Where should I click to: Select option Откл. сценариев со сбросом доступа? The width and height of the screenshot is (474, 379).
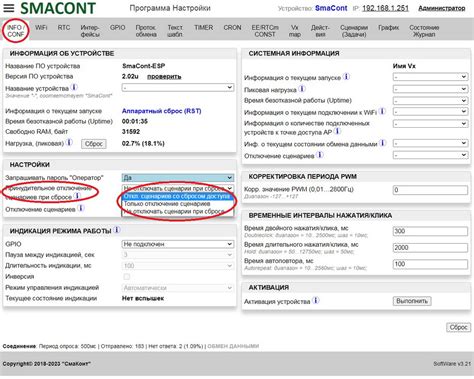178,196
